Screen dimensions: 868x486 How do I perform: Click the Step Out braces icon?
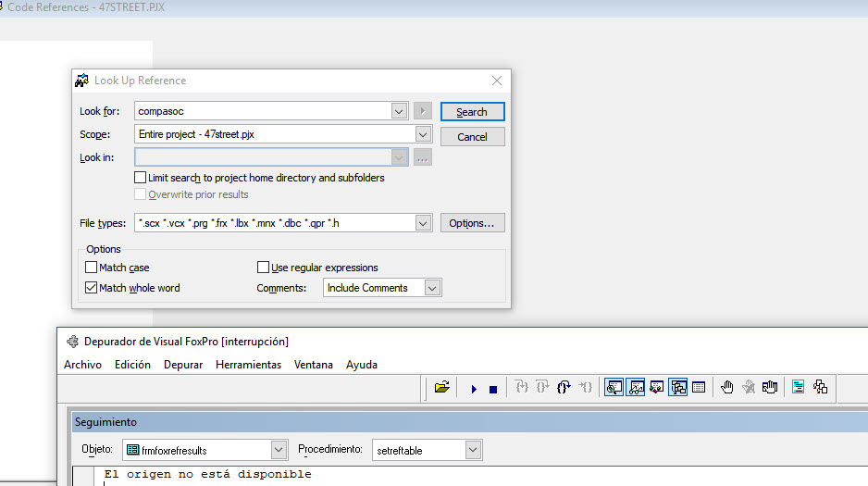tap(564, 387)
